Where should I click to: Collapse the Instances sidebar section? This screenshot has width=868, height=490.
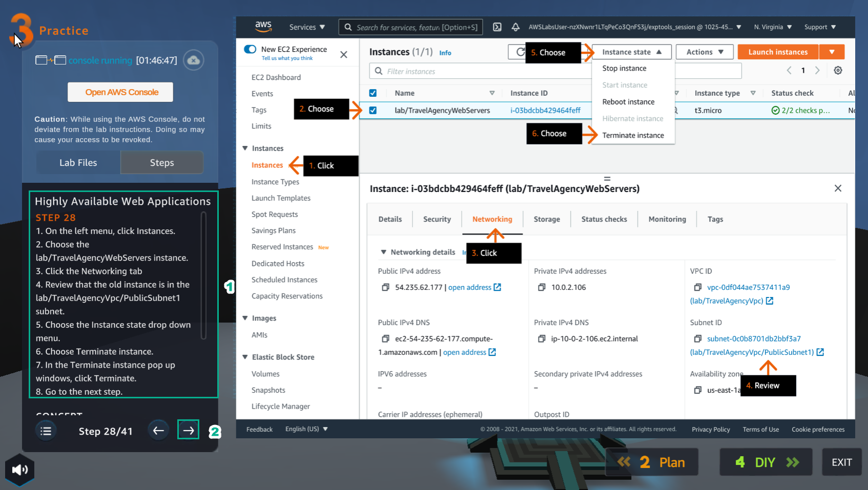click(245, 148)
